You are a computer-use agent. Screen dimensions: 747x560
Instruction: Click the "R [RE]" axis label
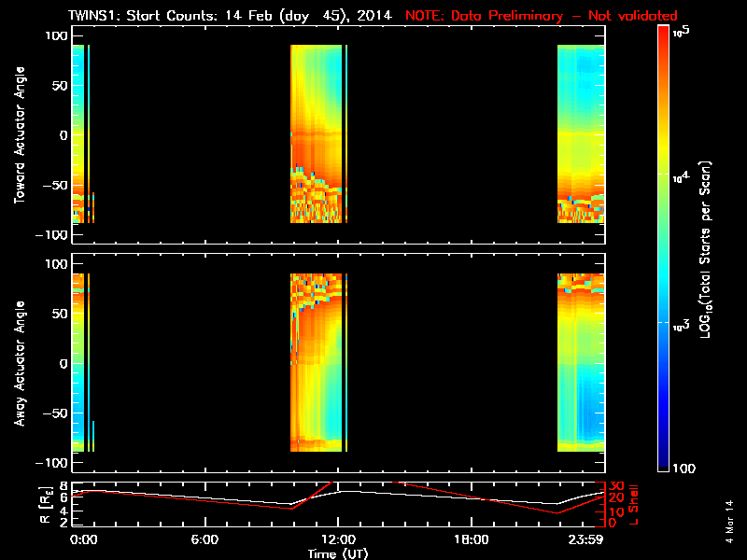44,505
